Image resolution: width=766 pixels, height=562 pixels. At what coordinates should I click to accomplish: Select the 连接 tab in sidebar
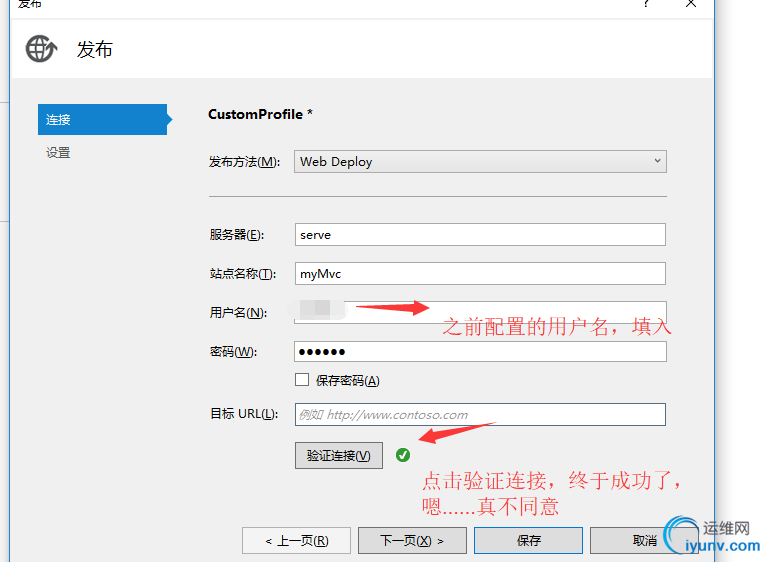tap(103, 119)
